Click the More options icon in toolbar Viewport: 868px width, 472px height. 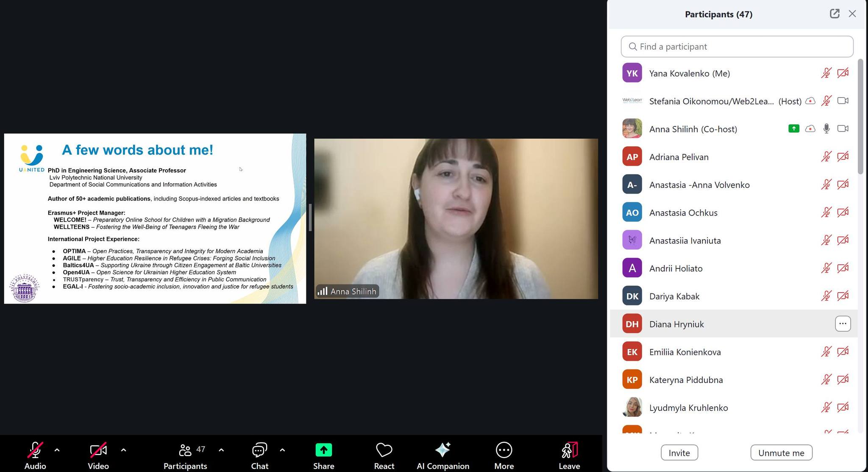pos(504,450)
